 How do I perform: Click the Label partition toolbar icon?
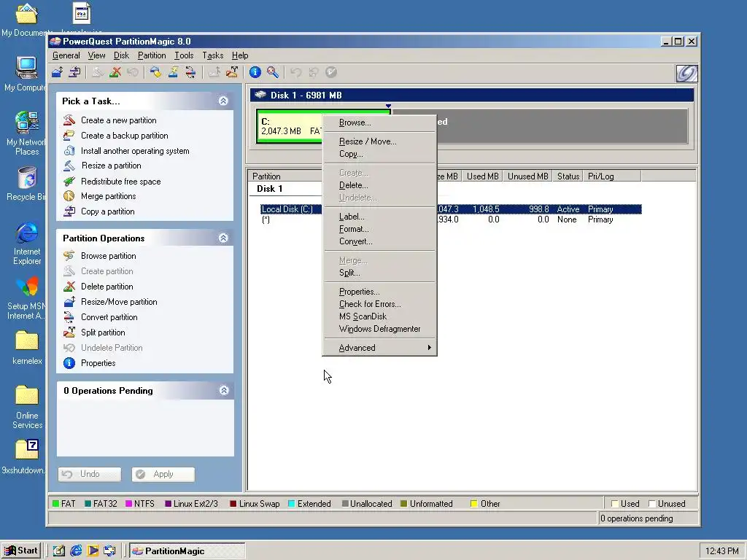click(155, 72)
